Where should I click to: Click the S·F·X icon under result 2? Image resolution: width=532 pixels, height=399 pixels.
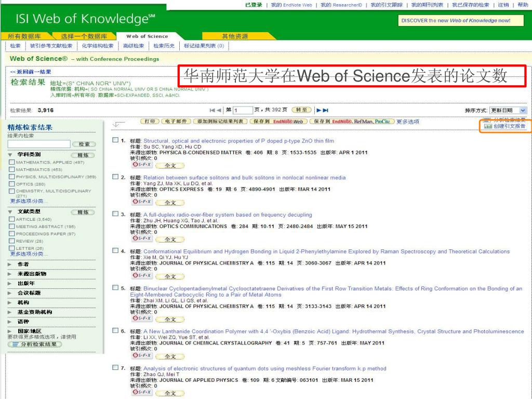[142, 202]
